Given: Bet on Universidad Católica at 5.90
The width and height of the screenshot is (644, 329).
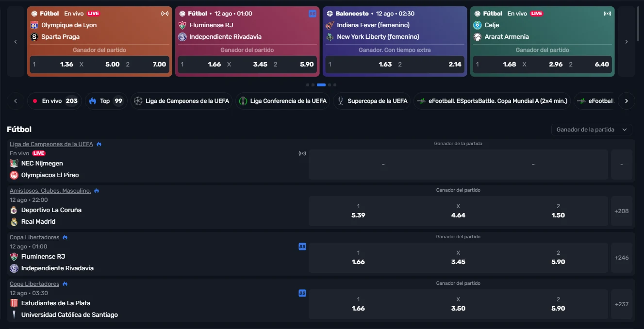Looking at the screenshot, I should tap(558, 304).
